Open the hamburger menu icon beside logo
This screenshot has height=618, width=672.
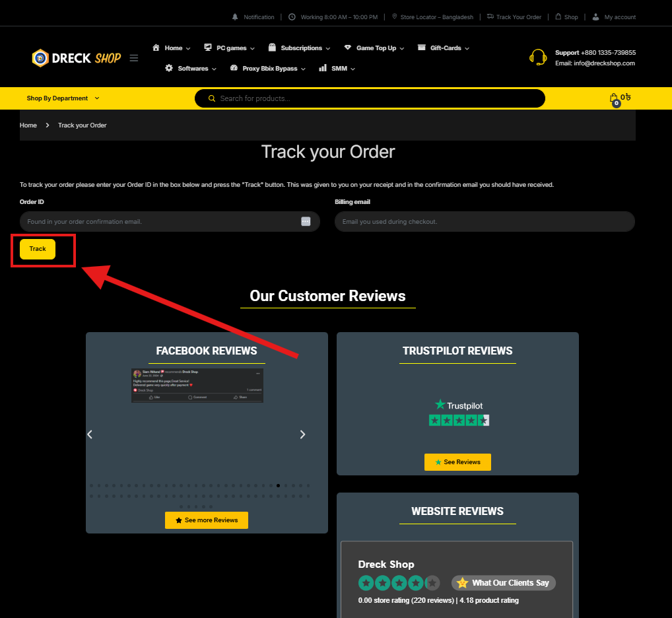[x=134, y=58]
